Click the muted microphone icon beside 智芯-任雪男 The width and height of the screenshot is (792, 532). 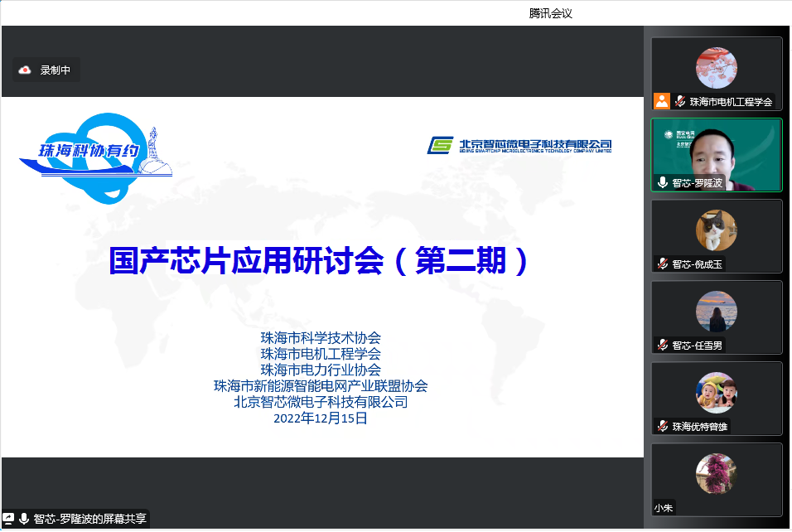coord(663,345)
